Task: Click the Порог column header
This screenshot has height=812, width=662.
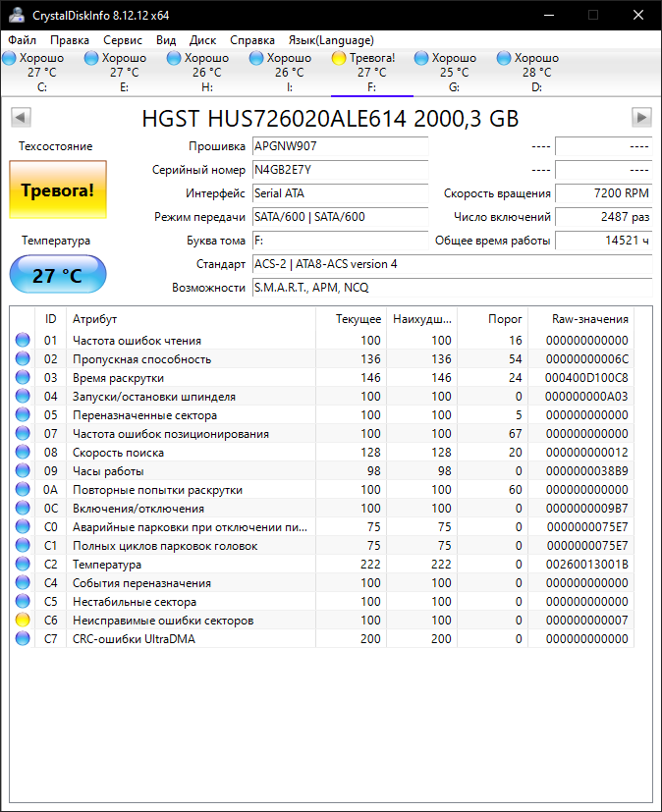Action: click(x=492, y=319)
